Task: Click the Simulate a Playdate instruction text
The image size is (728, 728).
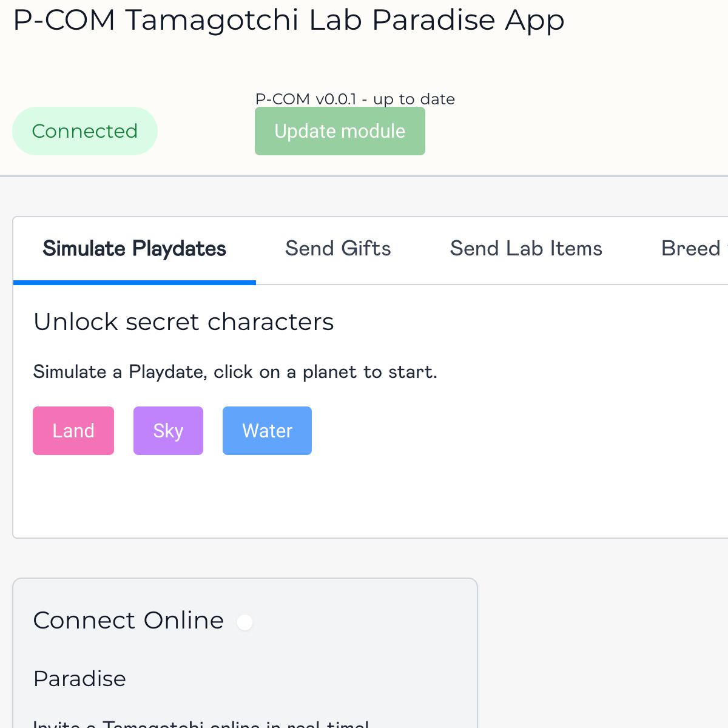Action: (x=235, y=371)
